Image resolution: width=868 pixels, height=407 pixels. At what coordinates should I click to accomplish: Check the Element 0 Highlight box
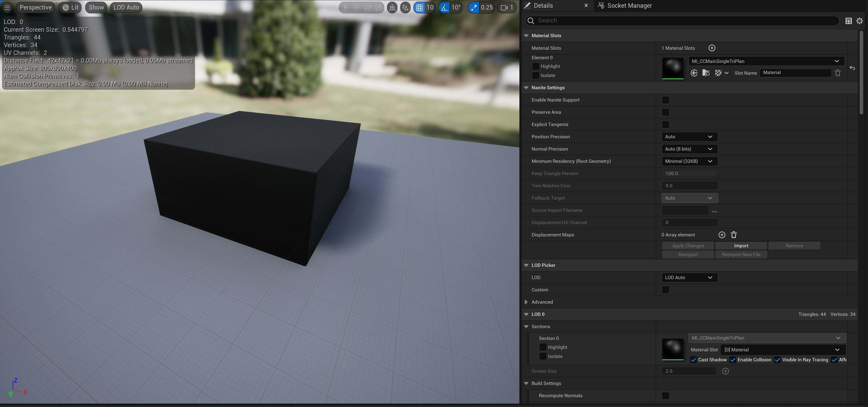[x=536, y=66]
